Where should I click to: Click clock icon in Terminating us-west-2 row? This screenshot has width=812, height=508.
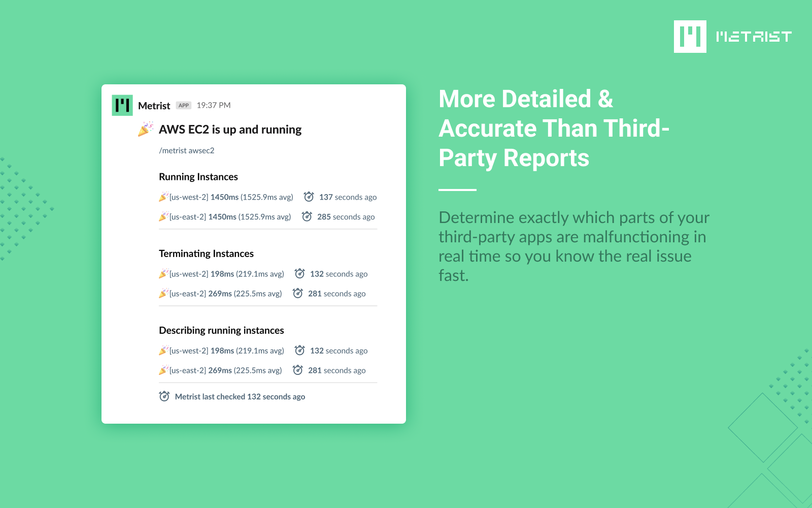[299, 273]
